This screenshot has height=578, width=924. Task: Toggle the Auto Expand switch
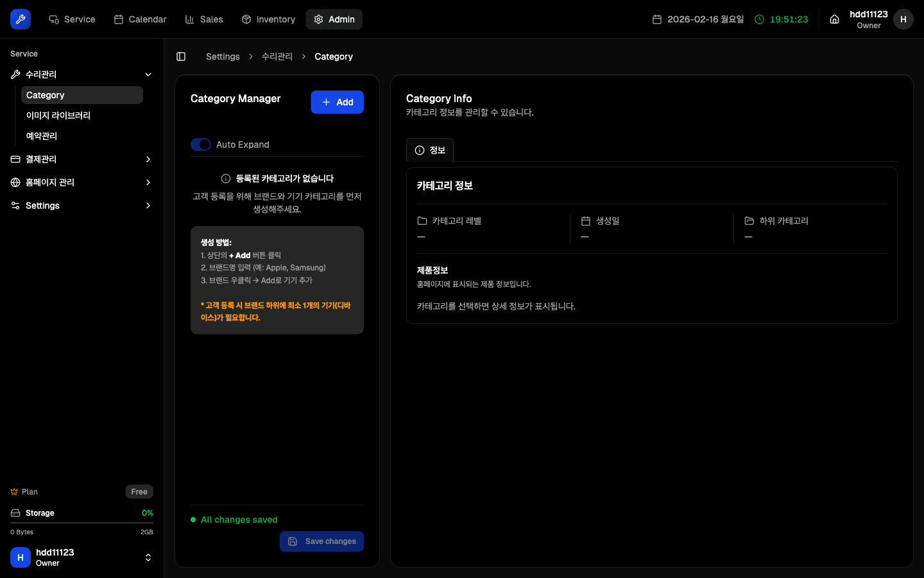click(x=201, y=144)
